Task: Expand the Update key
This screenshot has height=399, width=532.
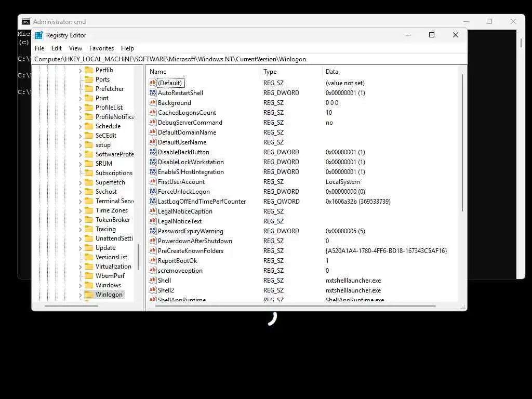Action: pos(80,248)
